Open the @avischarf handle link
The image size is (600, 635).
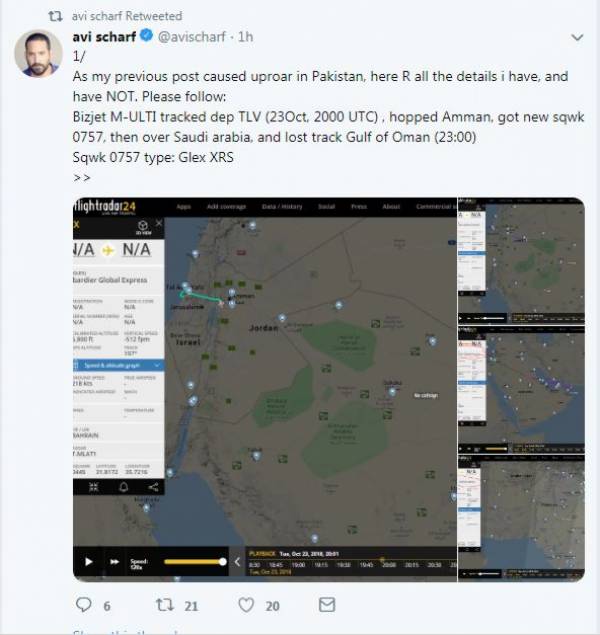pos(191,37)
